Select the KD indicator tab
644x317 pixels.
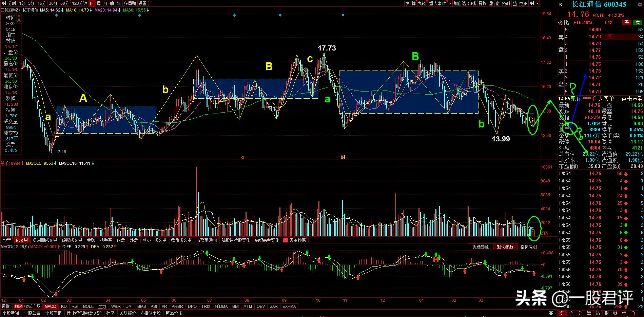tap(64, 306)
